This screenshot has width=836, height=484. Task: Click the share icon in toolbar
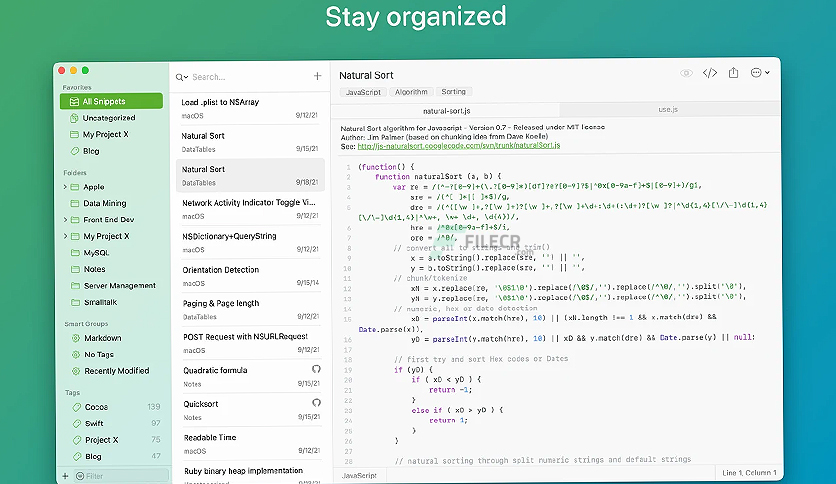coord(734,72)
